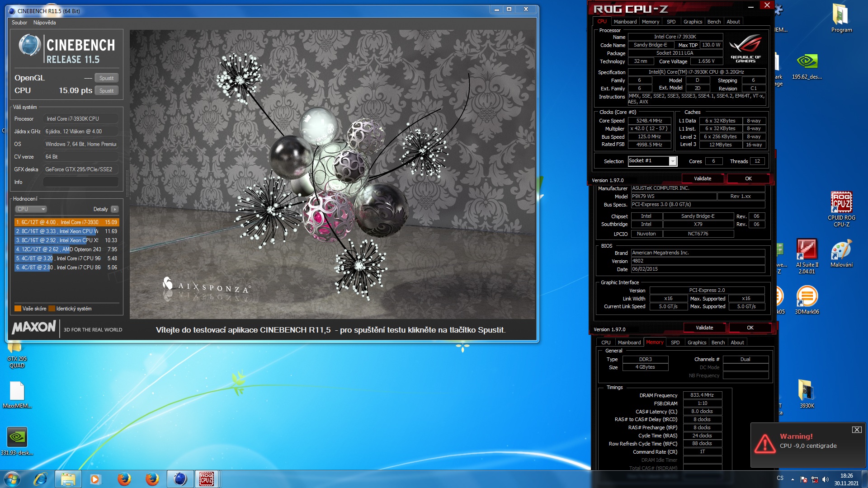Run CPU test with Spustit button
868x488 pixels.
pos(107,91)
